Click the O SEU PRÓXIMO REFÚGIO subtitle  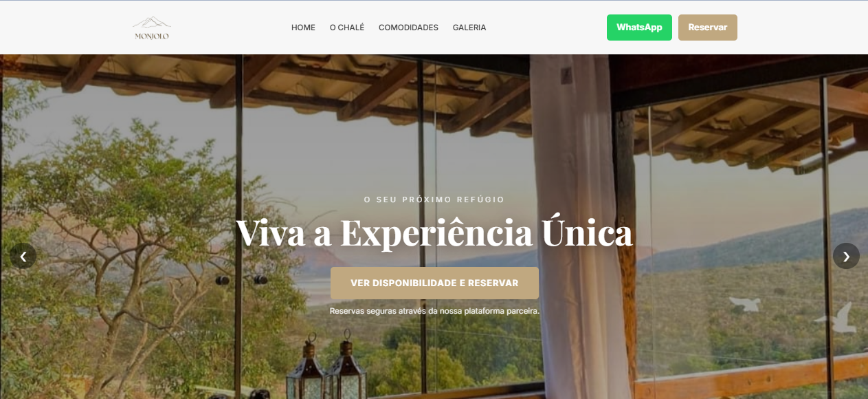pyautogui.click(x=434, y=199)
